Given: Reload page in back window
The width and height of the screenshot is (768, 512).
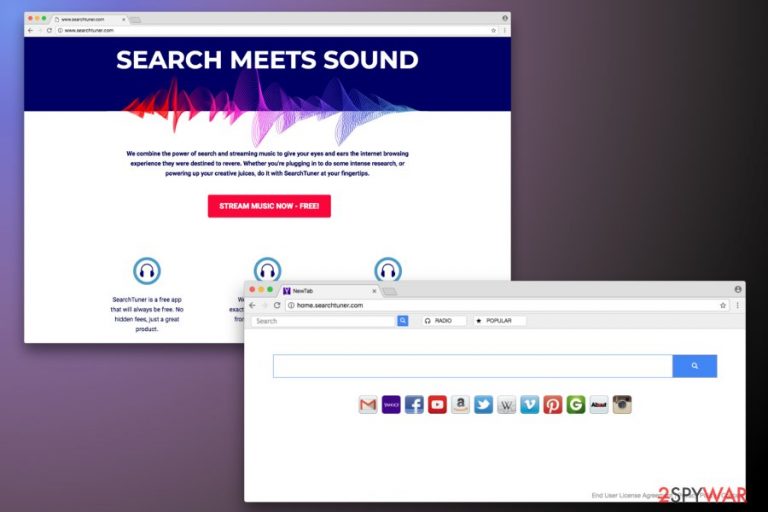Looking at the screenshot, I should pos(49,30).
